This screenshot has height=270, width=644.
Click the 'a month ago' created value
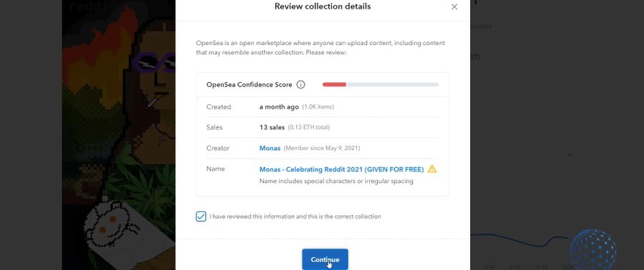click(279, 107)
